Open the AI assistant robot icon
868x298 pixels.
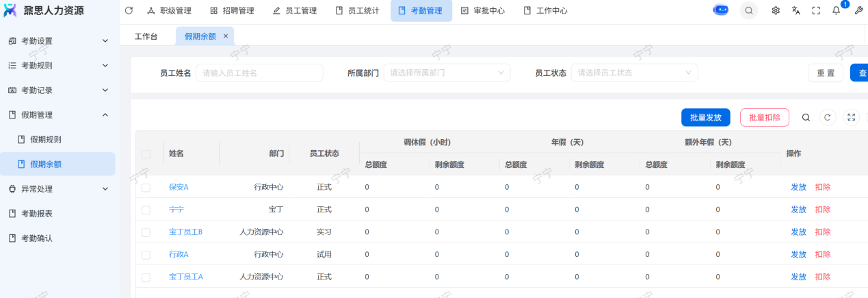click(721, 10)
